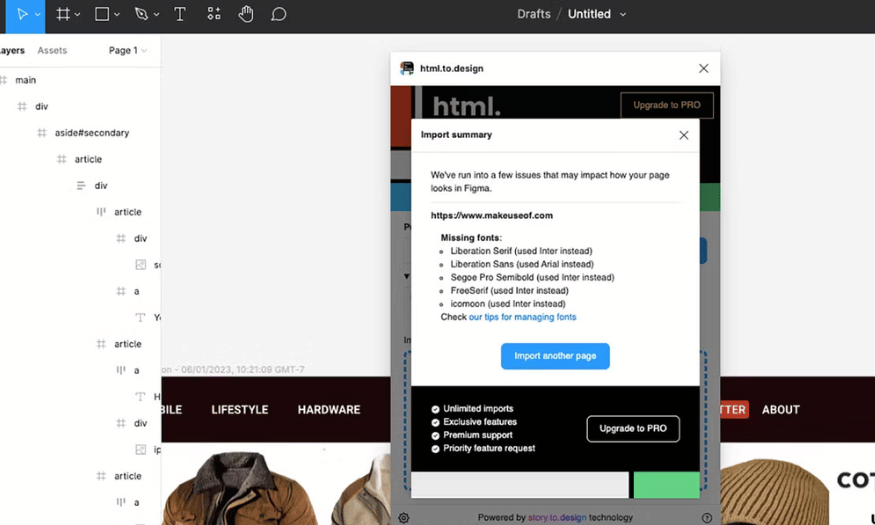Click the Import another page button
The image size is (875, 525).
point(555,356)
